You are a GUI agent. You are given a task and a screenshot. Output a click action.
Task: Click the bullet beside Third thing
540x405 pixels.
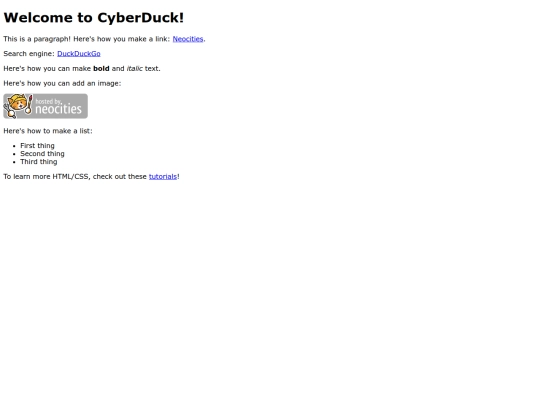pyautogui.click(x=14, y=162)
